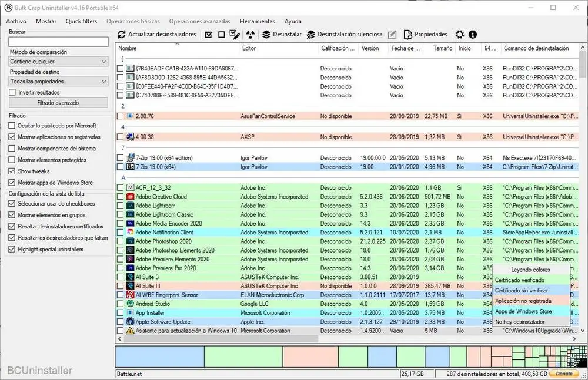Open settings with the gear icon
The width and height of the screenshot is (588, 380).
(x=459, y=35)
